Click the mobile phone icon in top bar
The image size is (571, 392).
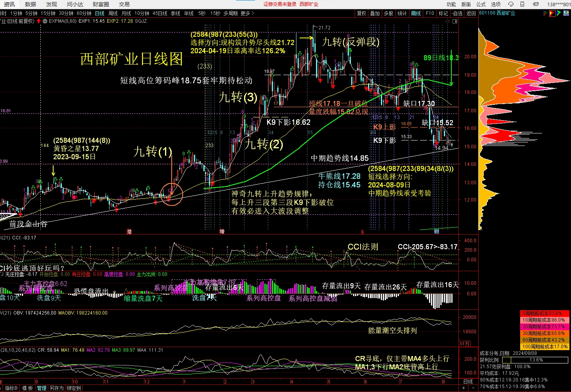point(523,4)
